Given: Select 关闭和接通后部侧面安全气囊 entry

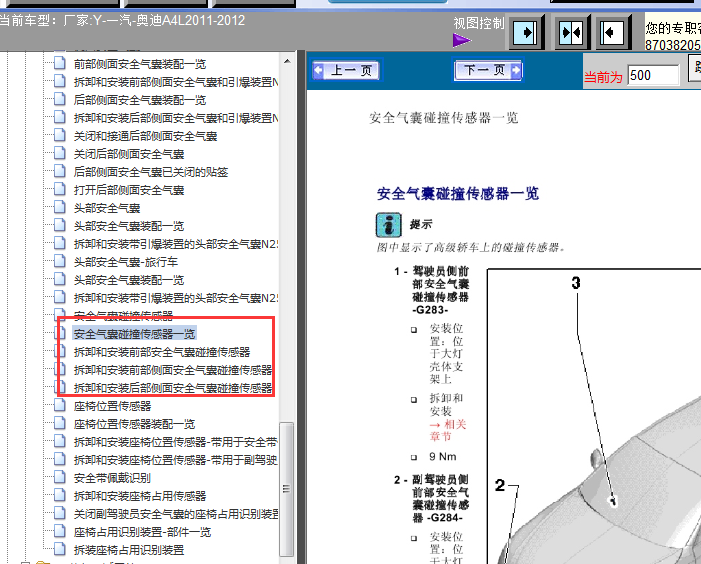Looking at the screenshot, I should pyautogui.click(x=145, y=136).
